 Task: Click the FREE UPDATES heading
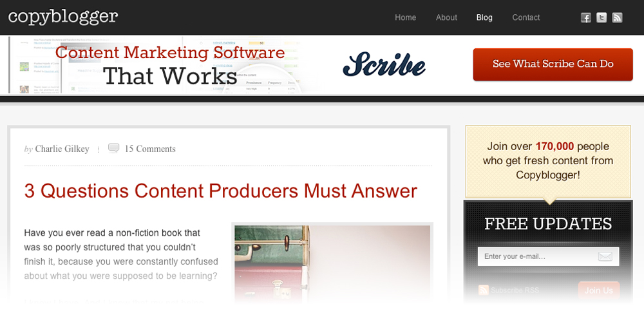548,224
